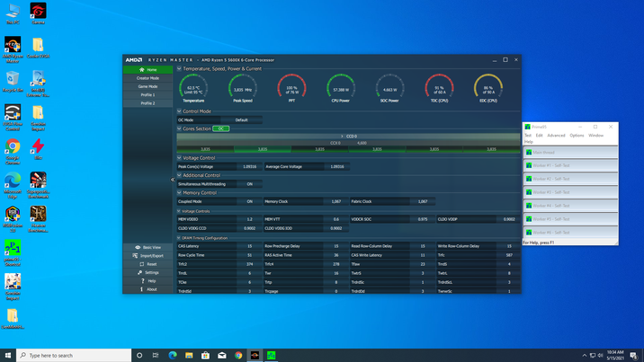This screenshot has width=644, height=362.
Task: Switch Ryzen Master to Basic View
Action: click(148, 247)
